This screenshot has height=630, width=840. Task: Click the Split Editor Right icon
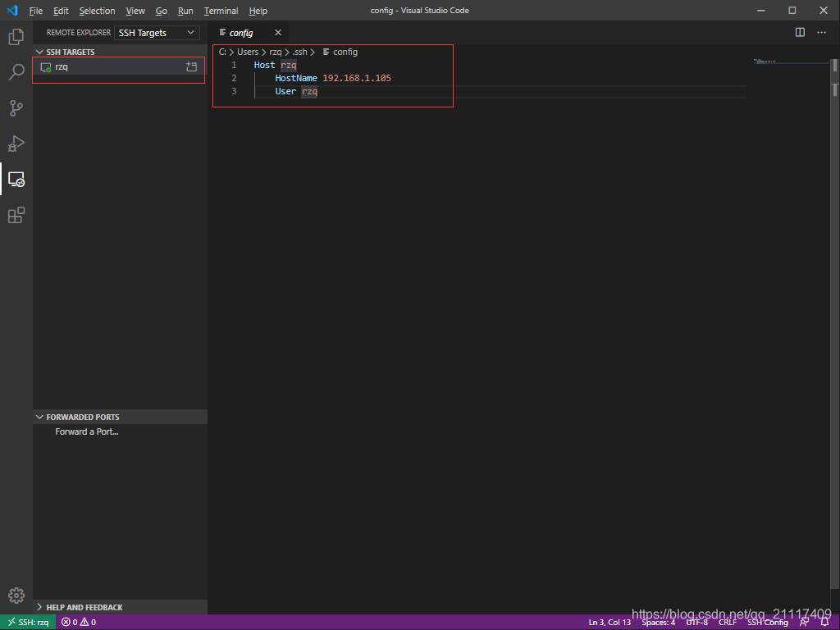[x=800, y=33]
